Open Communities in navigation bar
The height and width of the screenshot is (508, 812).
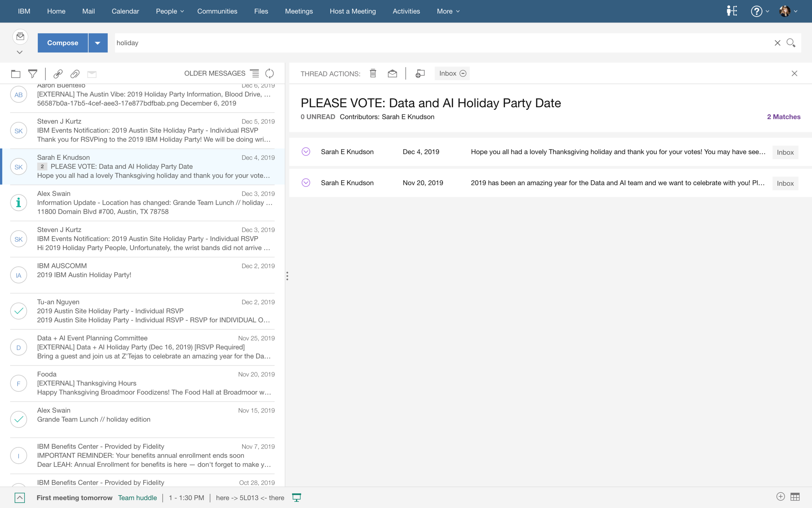[x=217, y=11]
